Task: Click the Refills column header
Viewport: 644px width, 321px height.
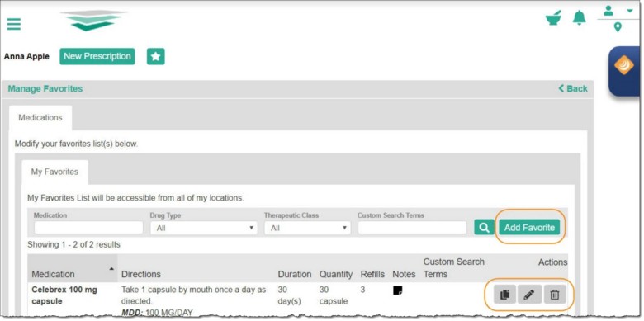Action: click(x=372, y=274)
